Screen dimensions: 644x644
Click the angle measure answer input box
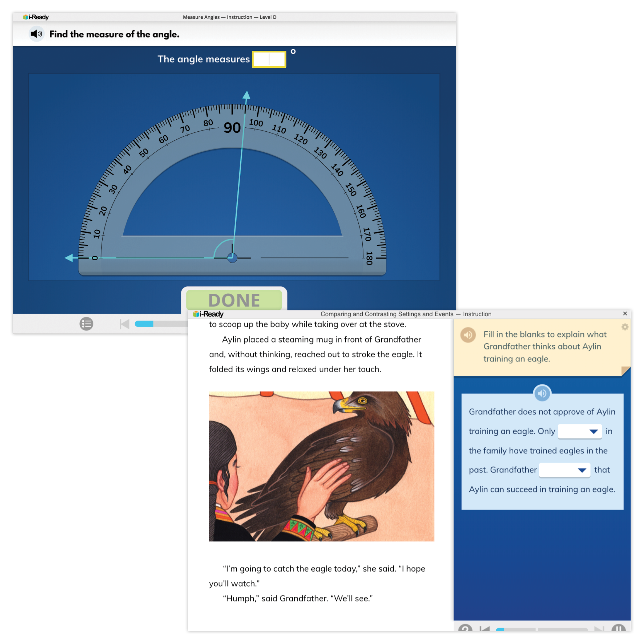269,59
